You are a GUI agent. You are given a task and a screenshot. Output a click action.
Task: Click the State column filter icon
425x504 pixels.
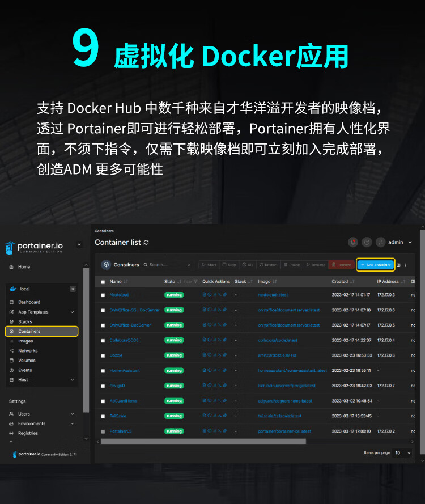point(195,282)
